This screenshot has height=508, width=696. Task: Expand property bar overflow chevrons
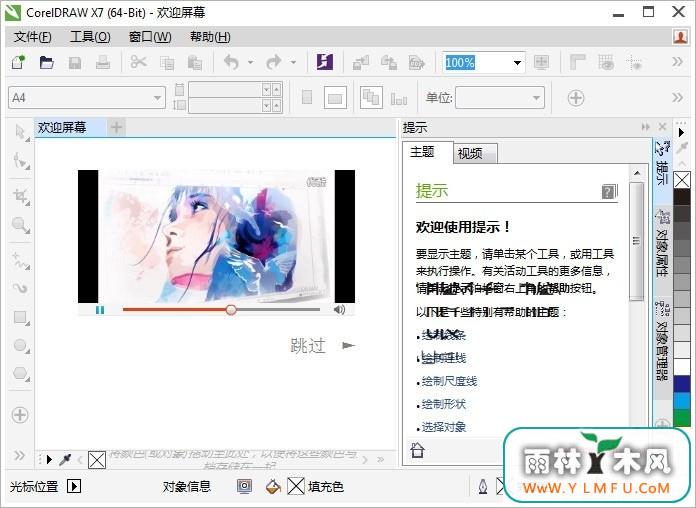[x=677, y=97]
